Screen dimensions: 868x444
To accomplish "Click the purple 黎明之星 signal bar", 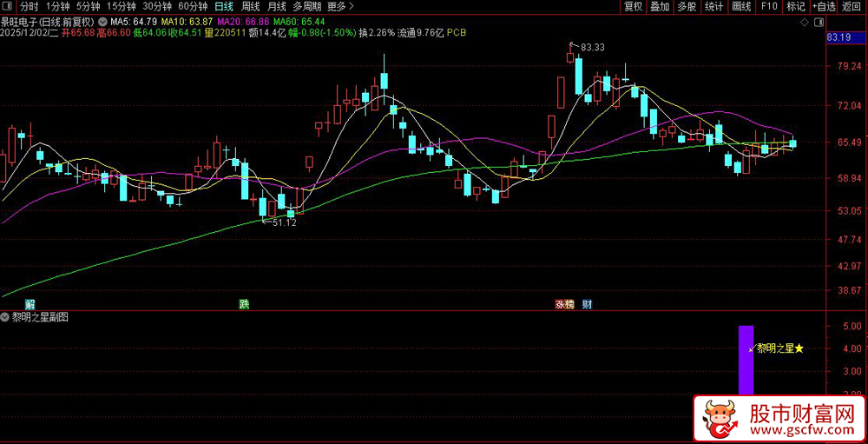I will click(746, 361).
